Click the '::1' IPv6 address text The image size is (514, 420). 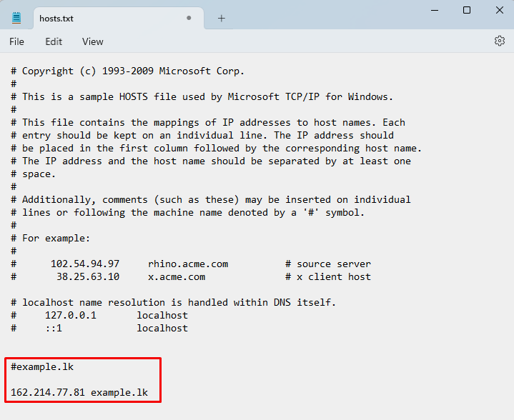(54, 328)
